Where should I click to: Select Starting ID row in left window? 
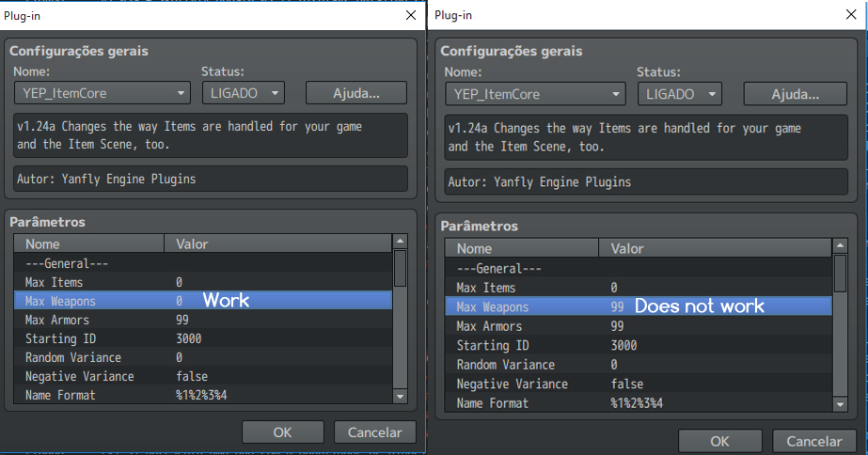pyautogui.click(x=203, y=338)
